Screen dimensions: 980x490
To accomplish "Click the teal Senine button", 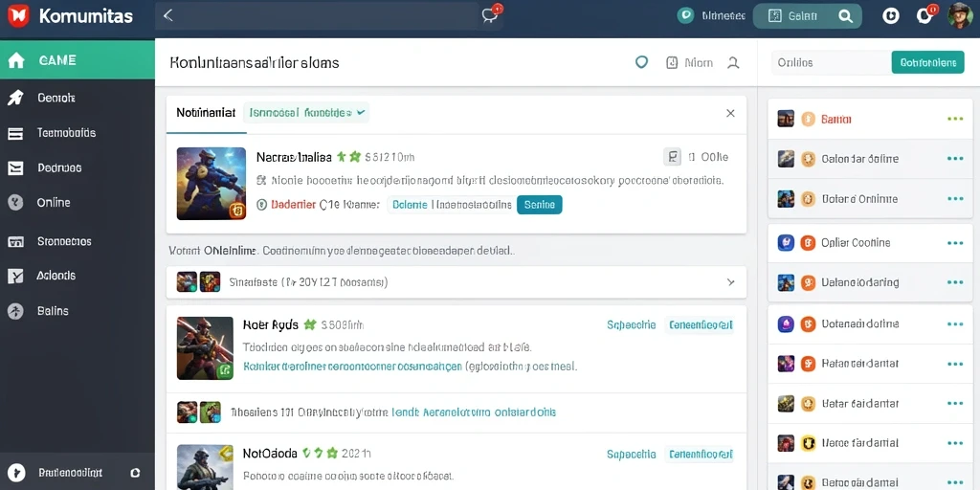I will click(540, 205).
